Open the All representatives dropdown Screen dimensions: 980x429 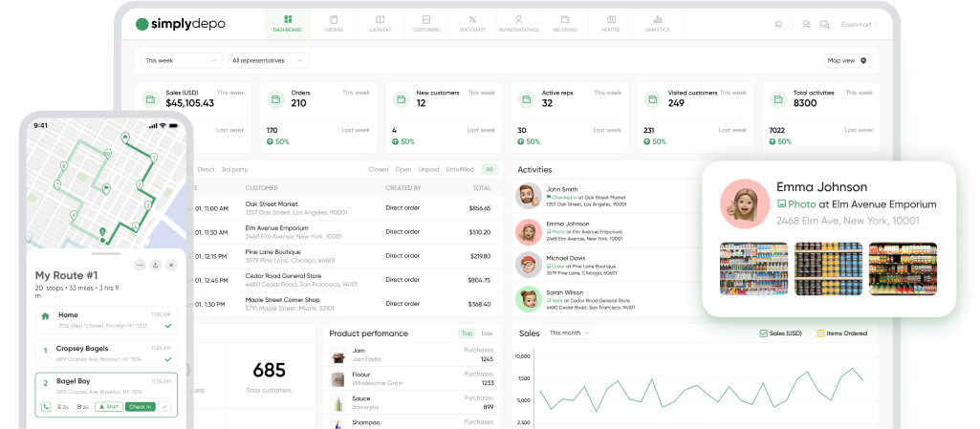pos(269,60)
